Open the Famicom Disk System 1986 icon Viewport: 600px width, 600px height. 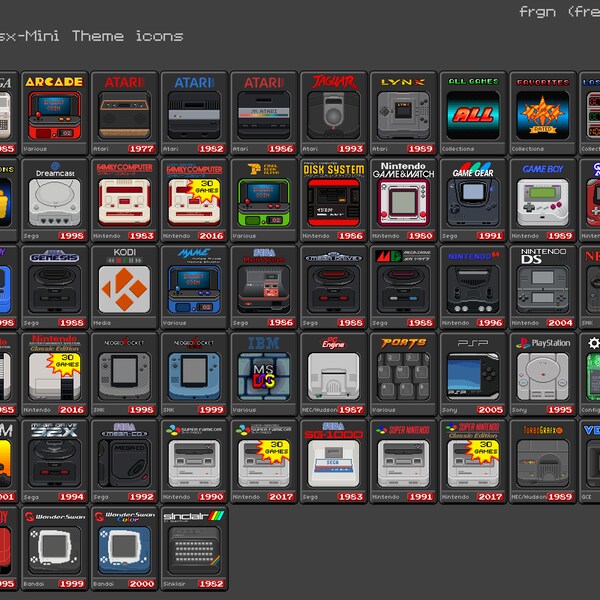333,200
